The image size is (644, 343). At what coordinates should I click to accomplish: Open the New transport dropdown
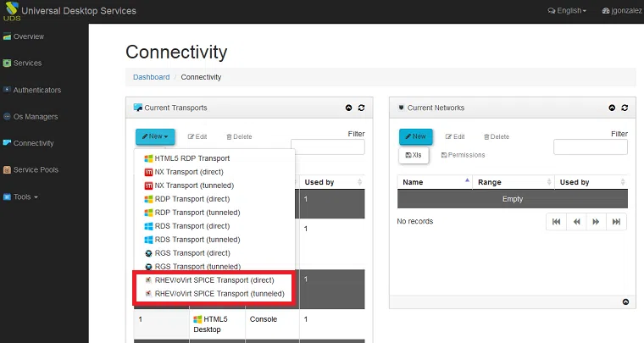(x=155, y=136)
